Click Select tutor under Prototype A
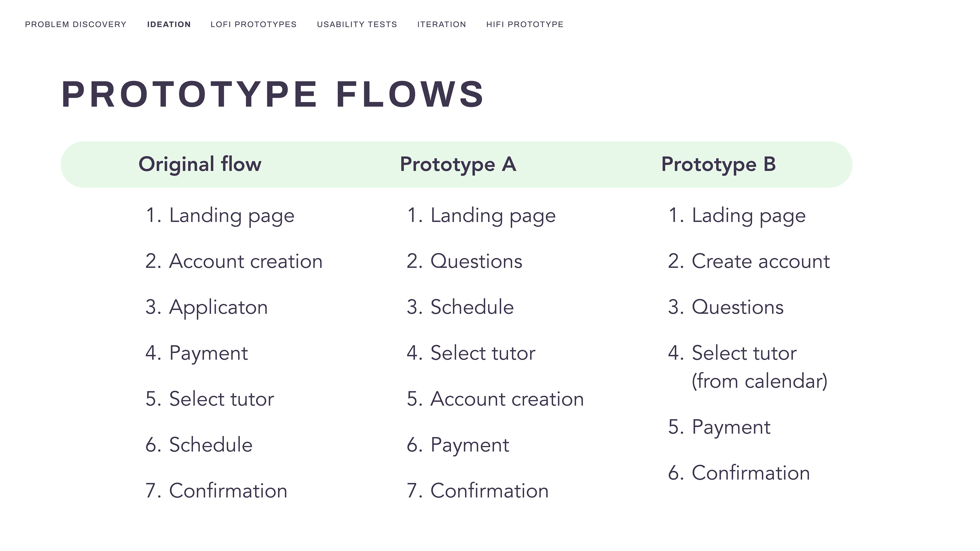 click(482, 353)
